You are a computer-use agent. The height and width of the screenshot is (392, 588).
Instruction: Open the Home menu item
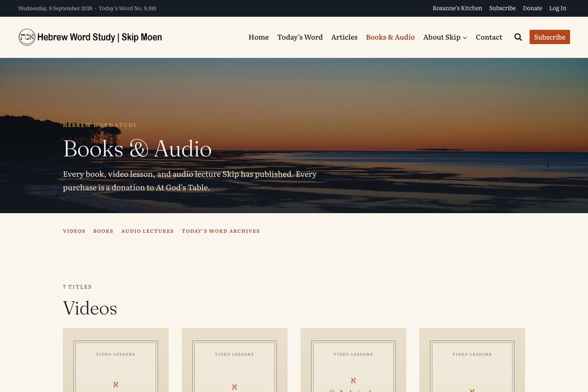259,37
